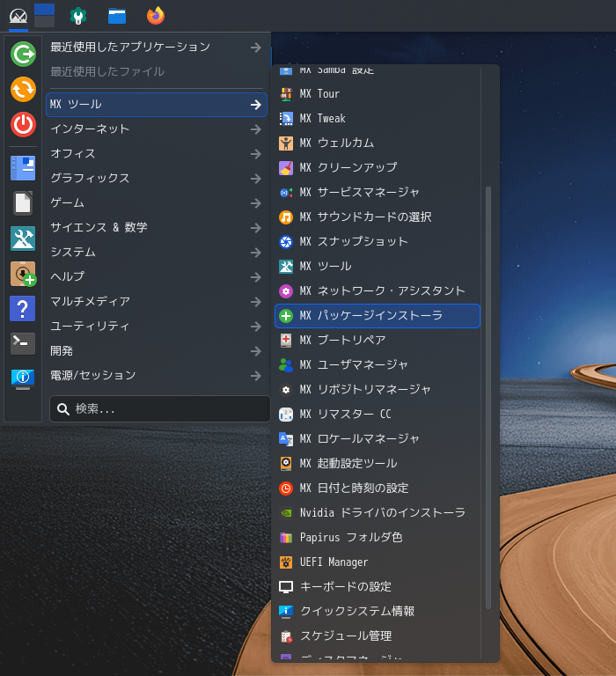616x676 pixels.
Task: Open UEFI Manager entry
Action: tap(378, 562)
